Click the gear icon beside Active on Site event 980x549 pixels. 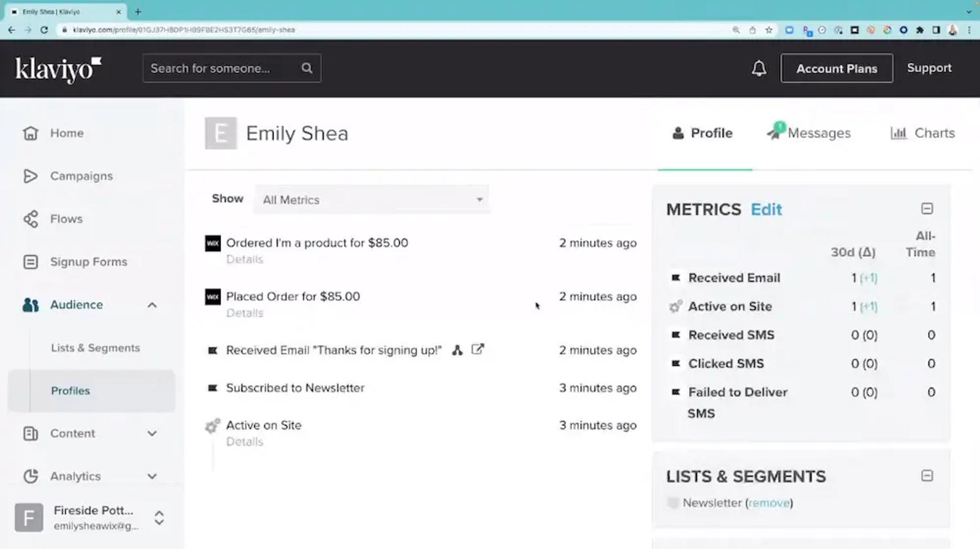click(212, 426)
